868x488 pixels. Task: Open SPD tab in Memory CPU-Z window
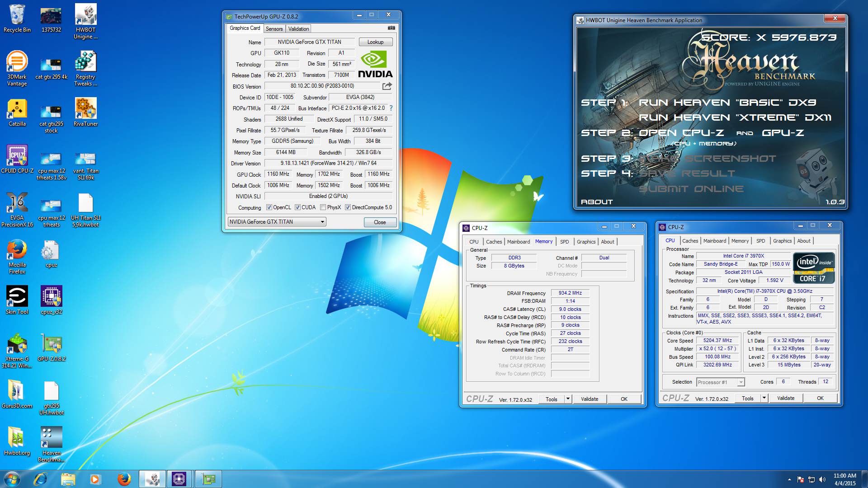tap(564, 242)
